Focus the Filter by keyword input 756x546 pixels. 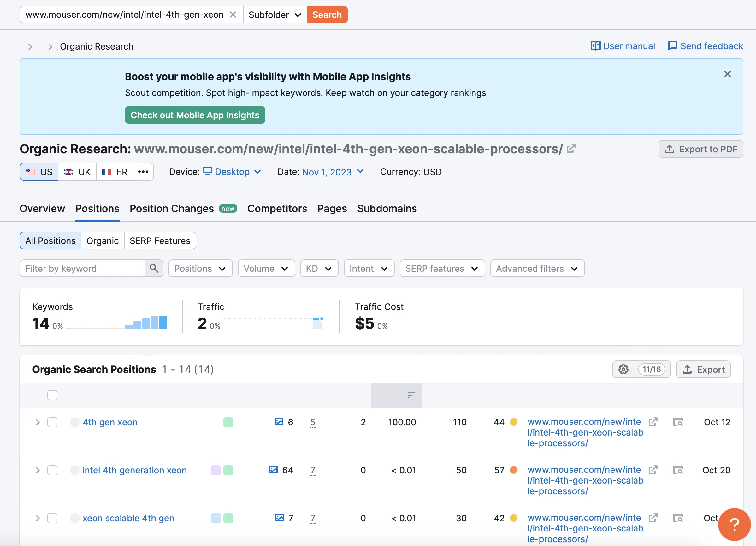click(82, 268)
